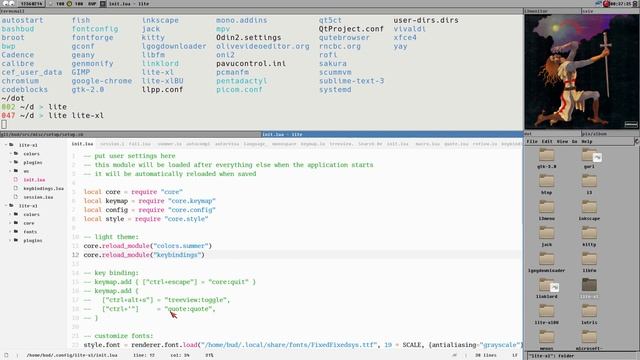Viewport: 640px width, 360px height.
Task: Open the inkscape folder in the file manager
Action: click(x=589, y=208)
